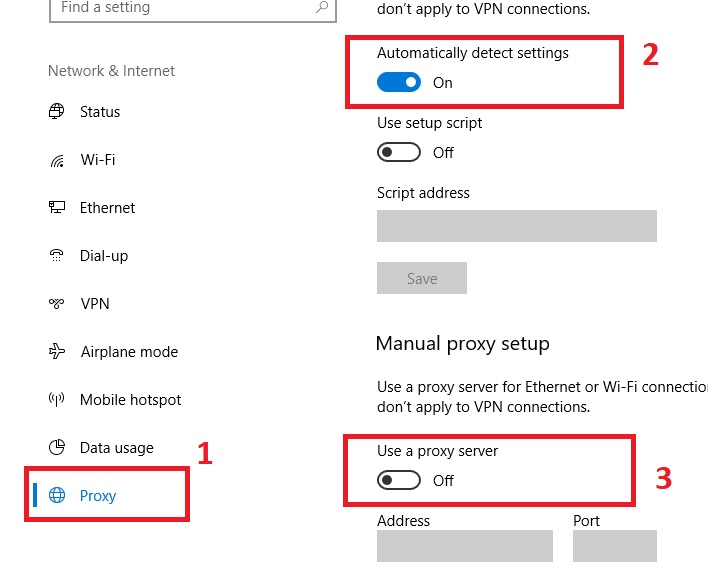Click the Airplane mode icon

click(57, 352)
